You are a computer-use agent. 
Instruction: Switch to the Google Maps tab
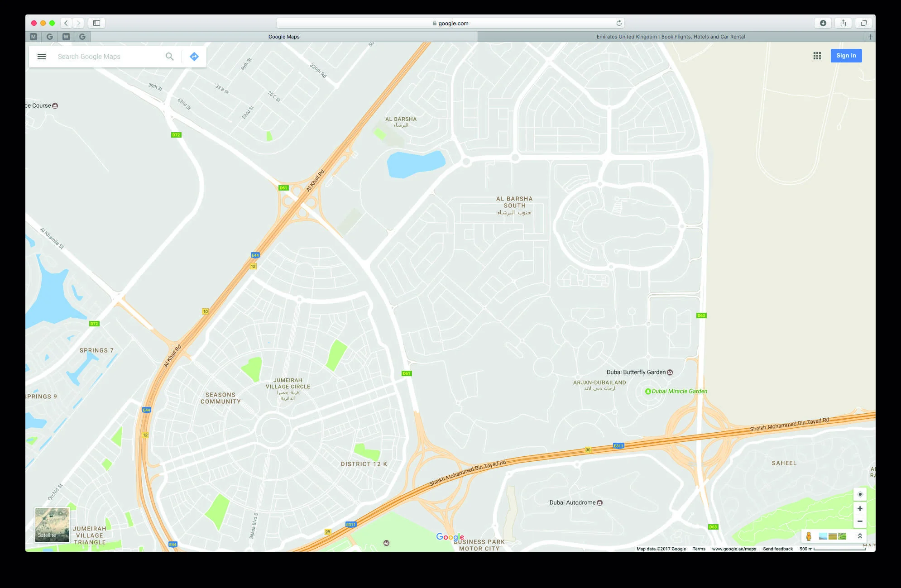point(284,37)
